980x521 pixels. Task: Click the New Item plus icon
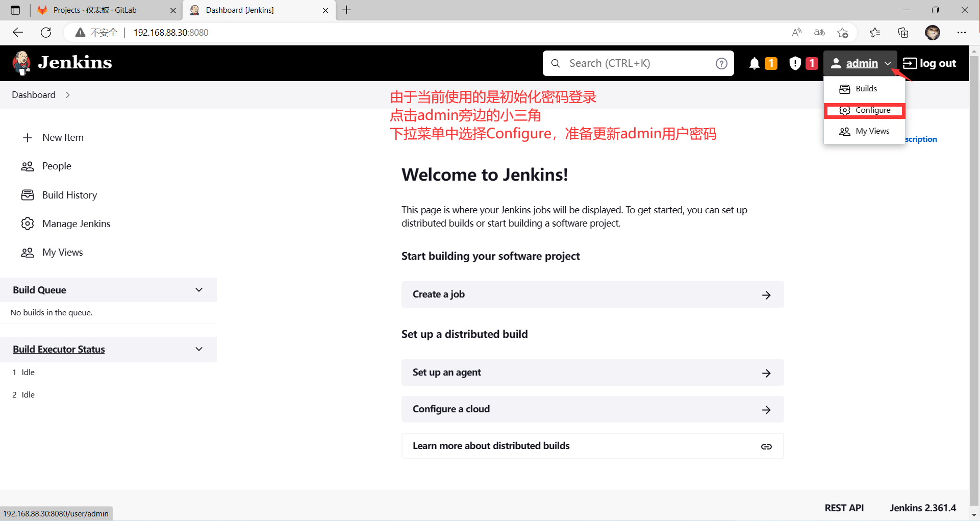click(28, 138)
